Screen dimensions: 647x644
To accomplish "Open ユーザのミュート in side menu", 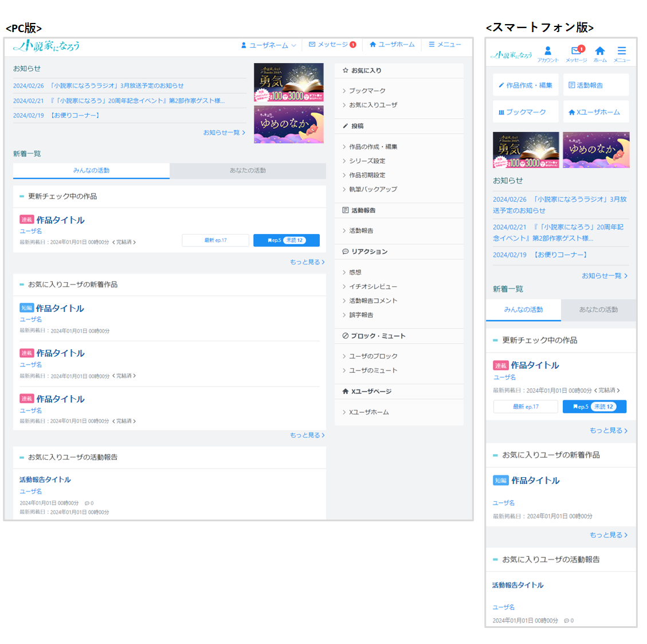I will 373,370.
